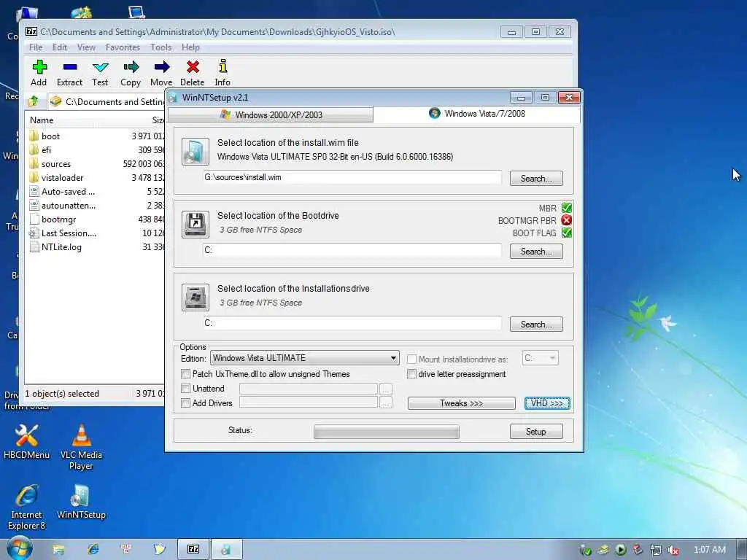The width and height of the screenshot is (747, 560).
Task: Open the mount drive letter dropdown
Action: [x=541, y=358]
